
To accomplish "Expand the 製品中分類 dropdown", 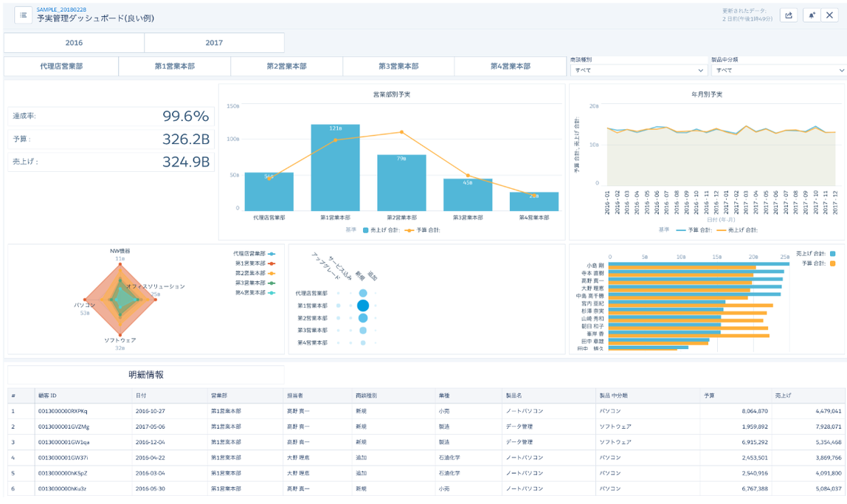I will pos(778,70).
